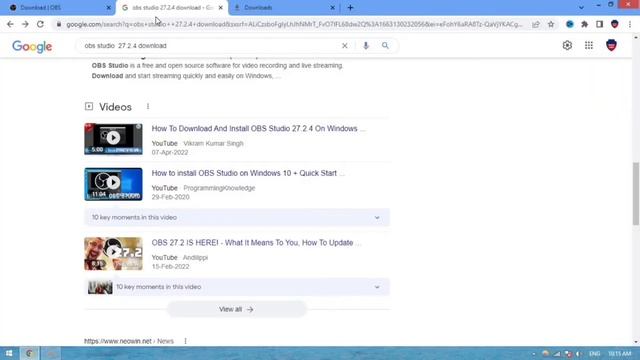
Task: Open the Extensions puzzle icon
Action: [584, 24]
